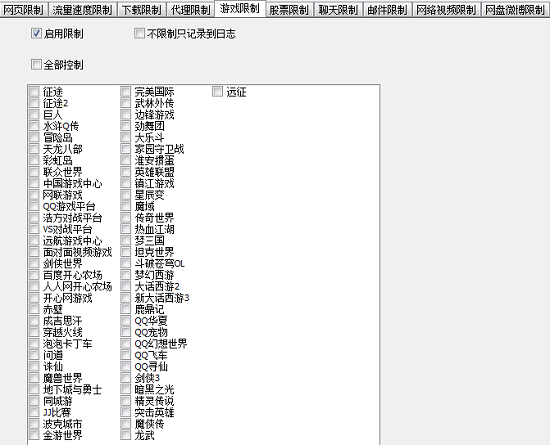Open the 流量速度限制 tab

click(x=82, y=10)
